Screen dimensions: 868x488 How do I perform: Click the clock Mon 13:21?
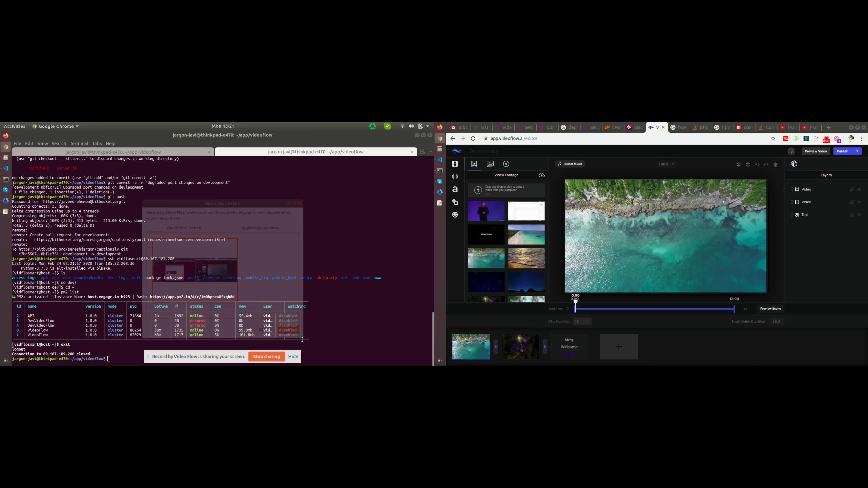tap(223, 126)
